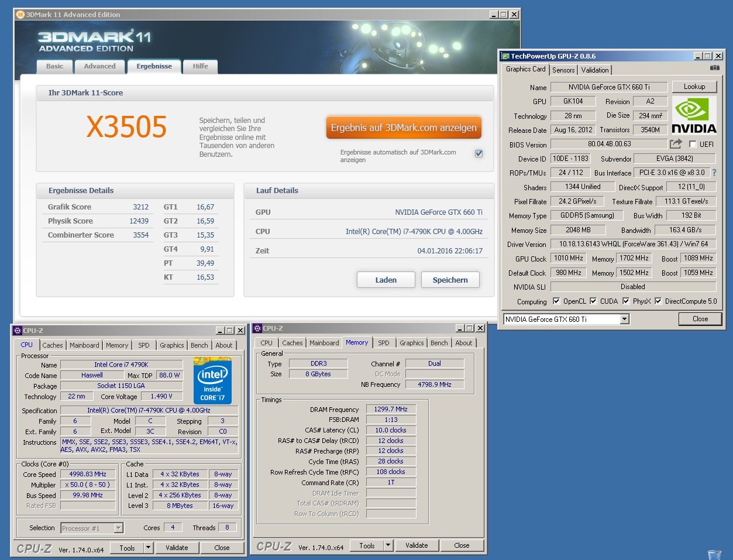
Task: Open the Hilfe tab in 3DMark
Action: [x=200, y=66]
